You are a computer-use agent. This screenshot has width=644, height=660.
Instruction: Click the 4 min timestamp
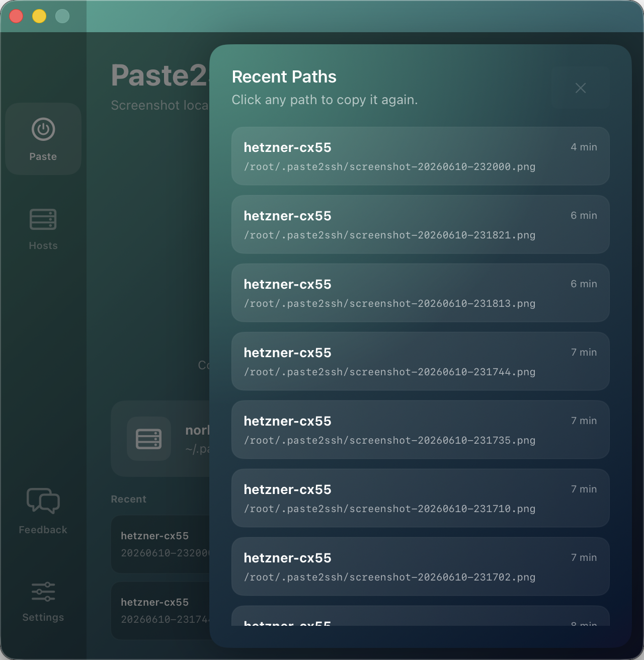[584, 147]
